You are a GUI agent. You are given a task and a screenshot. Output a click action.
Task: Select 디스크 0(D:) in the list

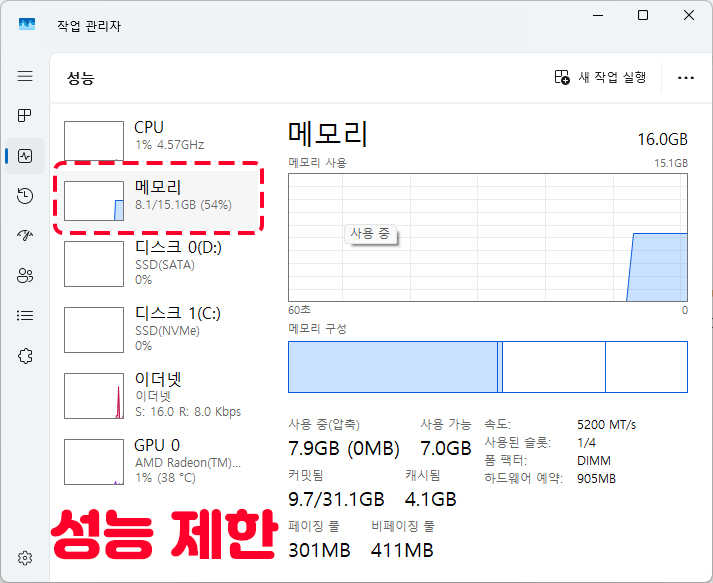point(157,263)
